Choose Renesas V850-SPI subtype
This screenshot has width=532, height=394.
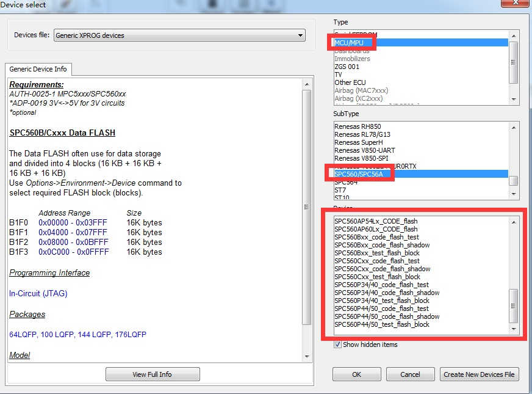tap(421, 158)
